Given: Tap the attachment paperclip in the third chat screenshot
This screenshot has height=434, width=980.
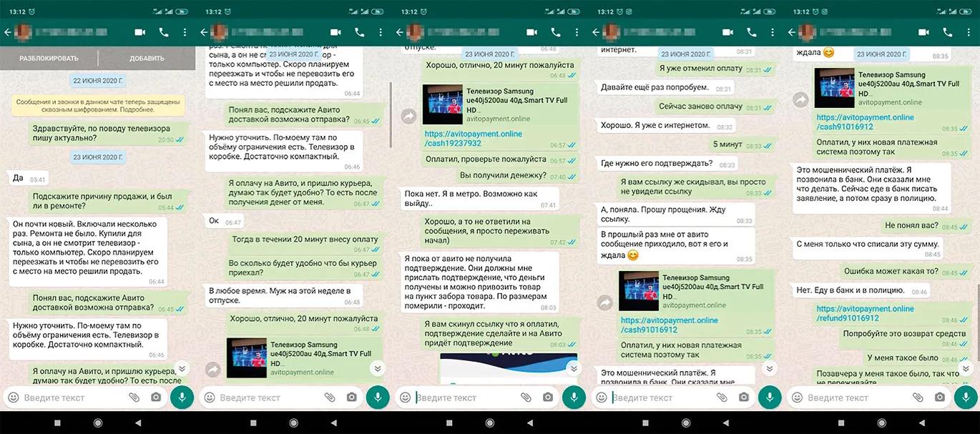Looking at the screenshot, I should (x=526, y=397).
